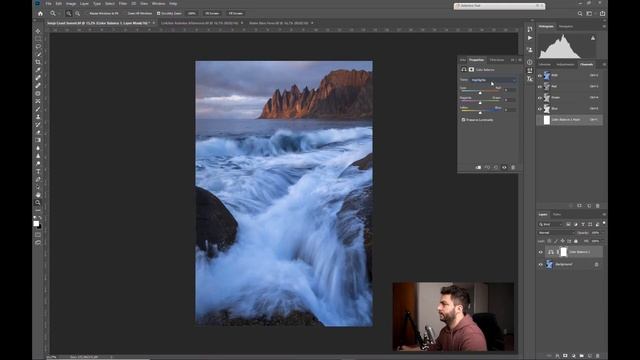Select the Eraser tool
Viewport: 640px width, 360px height.
click(x=38, y=132)
